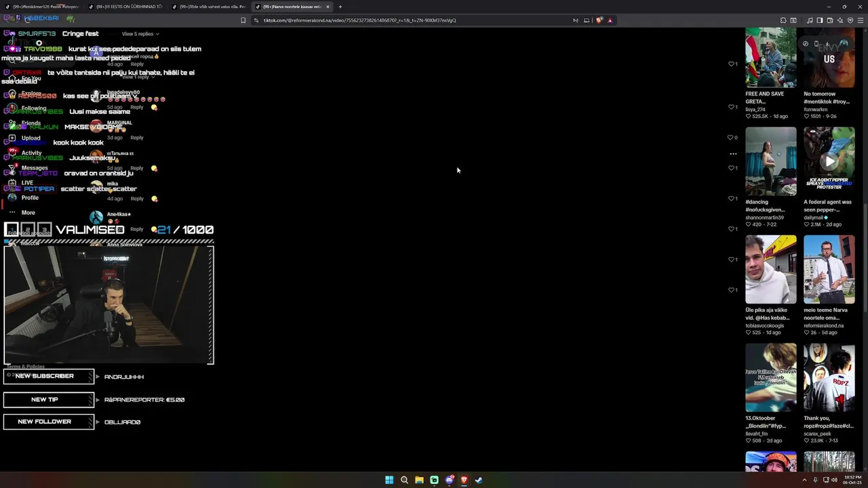Reply to lanadelrevy80's comment

point(137,107)
